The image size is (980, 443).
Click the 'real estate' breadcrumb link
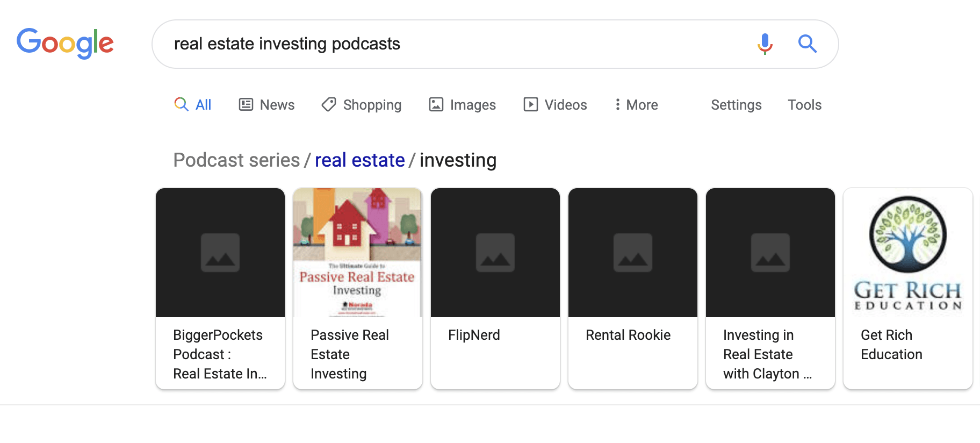point(359,160)
